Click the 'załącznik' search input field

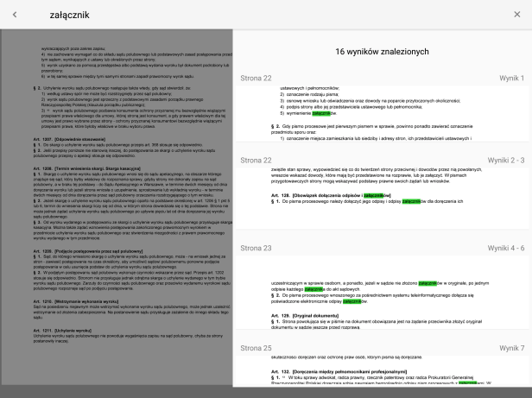pyautogui.click(x=259, y=14)
